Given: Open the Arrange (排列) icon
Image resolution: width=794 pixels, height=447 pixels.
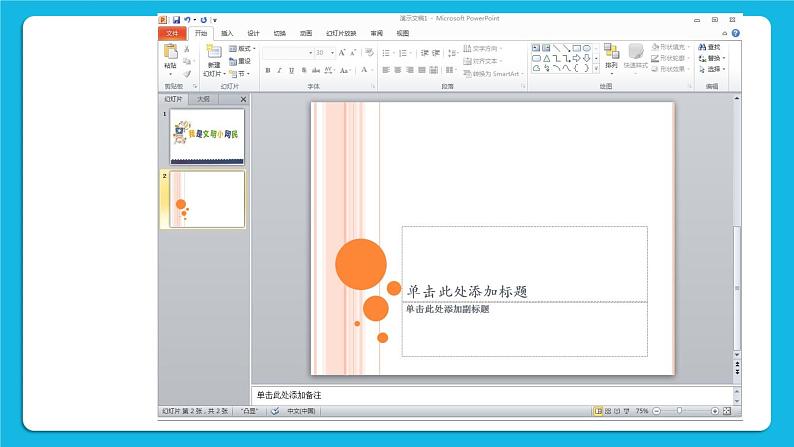Looking at the screenshot, I should pos(611,52).
